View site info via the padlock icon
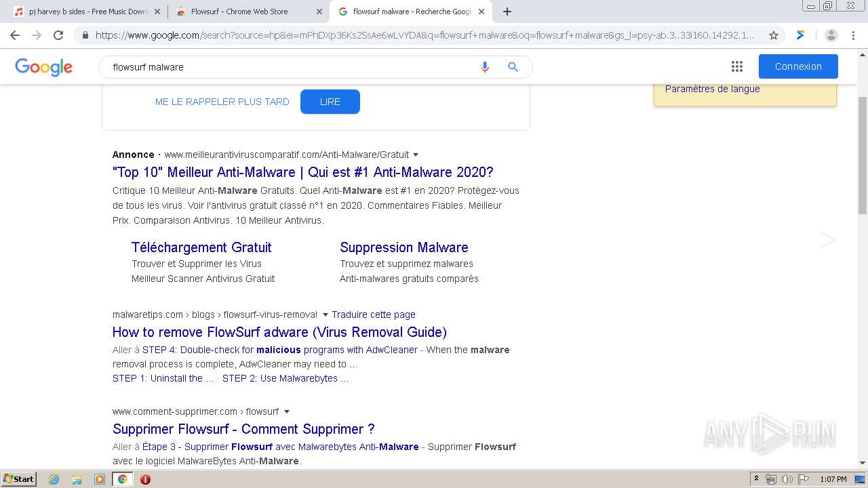 pos(85,35)
